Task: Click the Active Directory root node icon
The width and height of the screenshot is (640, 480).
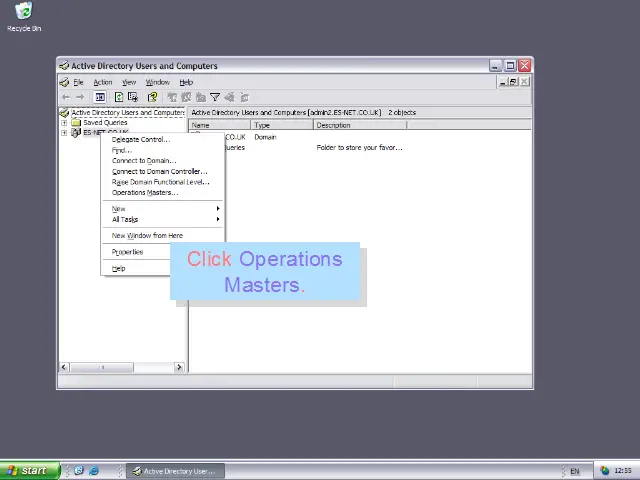Action: [64, 112]
